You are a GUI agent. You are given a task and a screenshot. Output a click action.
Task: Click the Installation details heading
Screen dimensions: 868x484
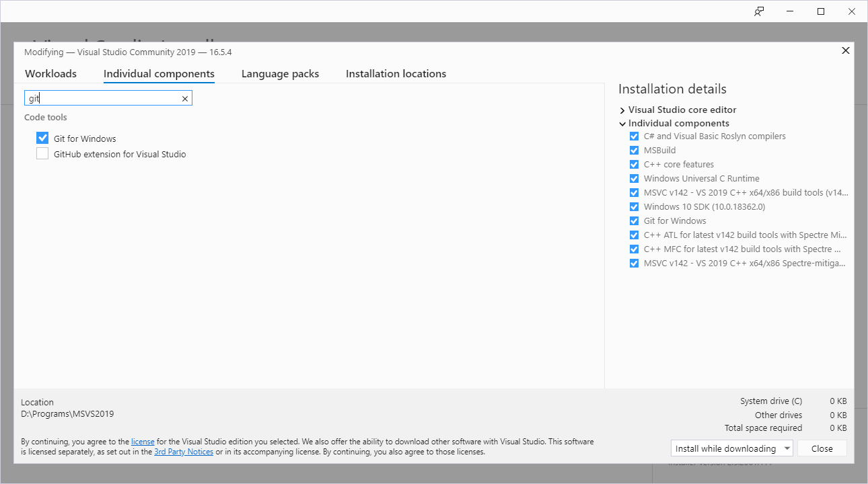coord(672,89)
